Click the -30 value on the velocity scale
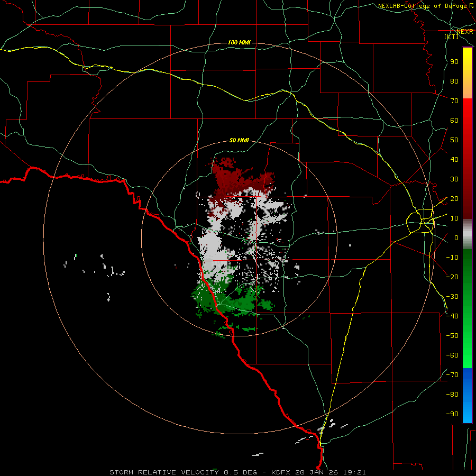Viewport: 476px width, 476px height. coord(452,297)
